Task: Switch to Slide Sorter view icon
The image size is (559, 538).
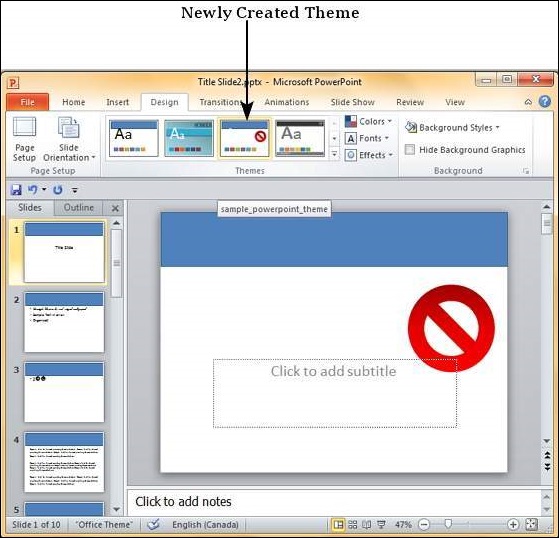Action: click(353, 524)
